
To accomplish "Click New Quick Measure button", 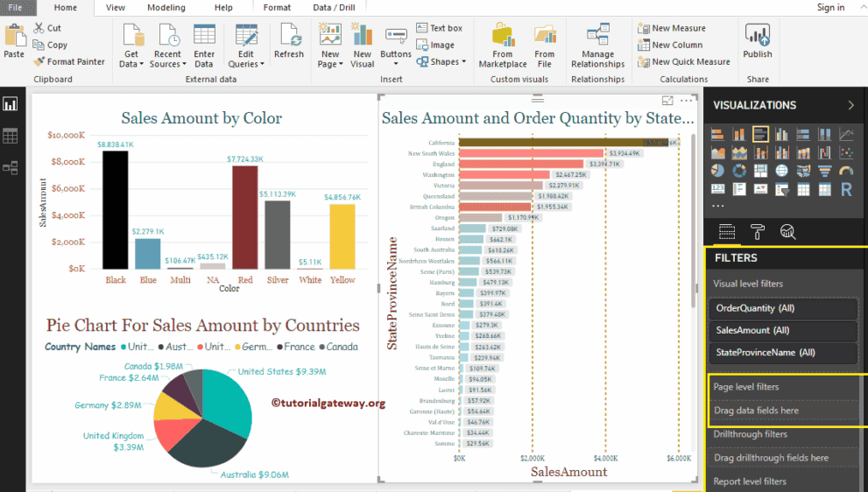I will pos(683,62).
